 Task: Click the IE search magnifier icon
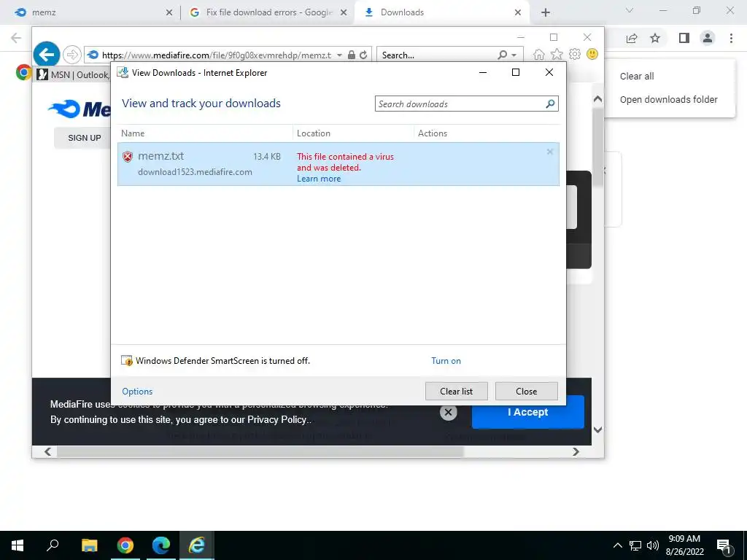coord(502,55)
